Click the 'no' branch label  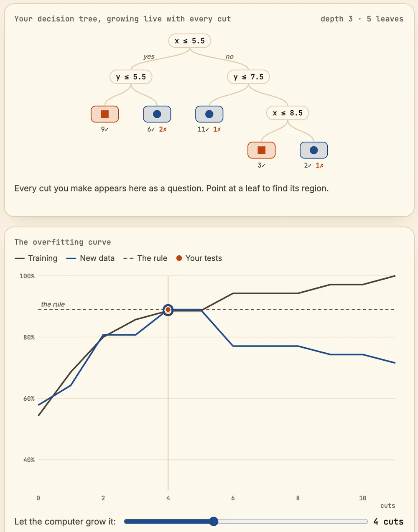229,56
